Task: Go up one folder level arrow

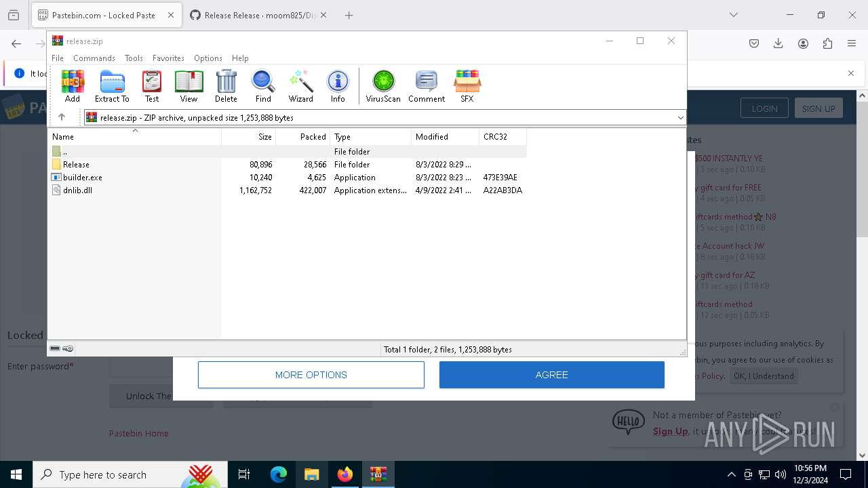Action: (62, 117)
